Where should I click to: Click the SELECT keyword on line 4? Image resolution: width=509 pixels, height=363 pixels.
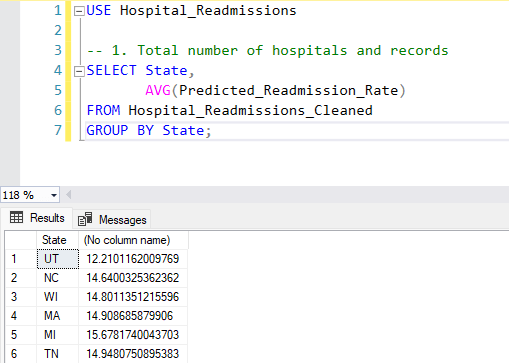pyautogui.click(x=111, y=70)
